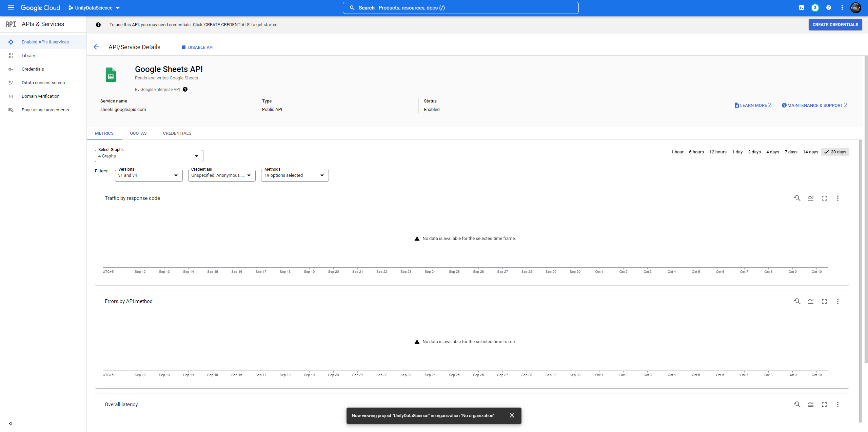Open the hamburger navigation menu

pyautogui.click(x=11, y=7)
